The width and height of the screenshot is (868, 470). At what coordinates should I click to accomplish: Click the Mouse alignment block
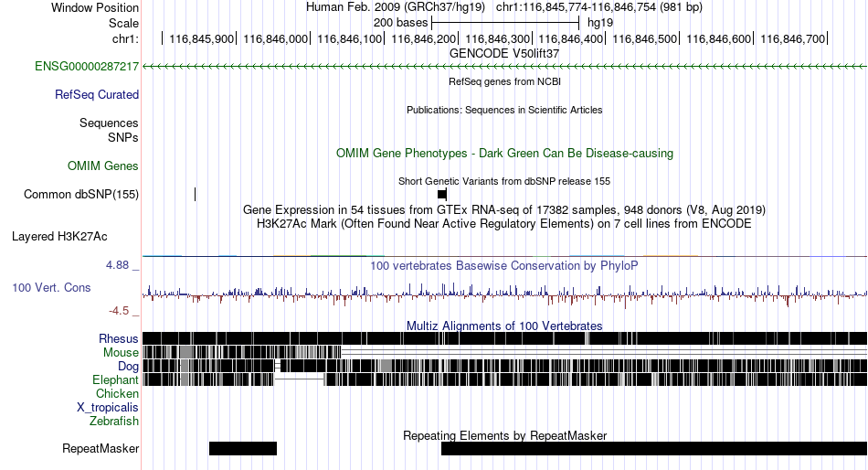point(242,353)
